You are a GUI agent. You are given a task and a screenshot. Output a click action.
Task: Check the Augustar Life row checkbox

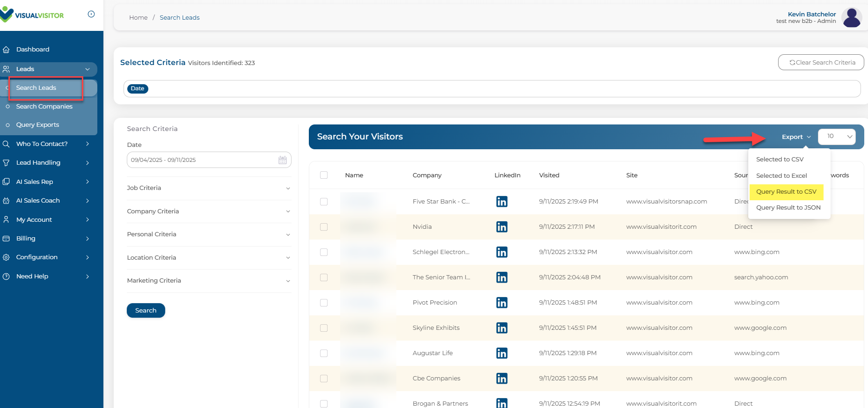(x=324, y=353)
